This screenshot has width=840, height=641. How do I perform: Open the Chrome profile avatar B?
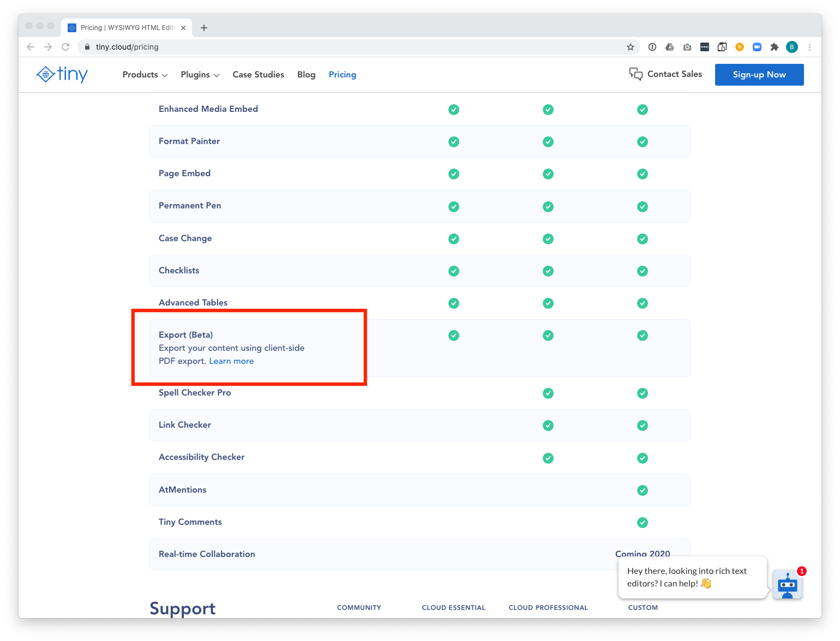tap(792, 47)
